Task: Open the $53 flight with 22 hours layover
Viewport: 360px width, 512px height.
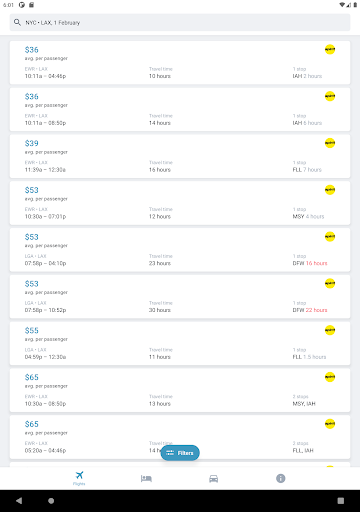Action: 180,297
